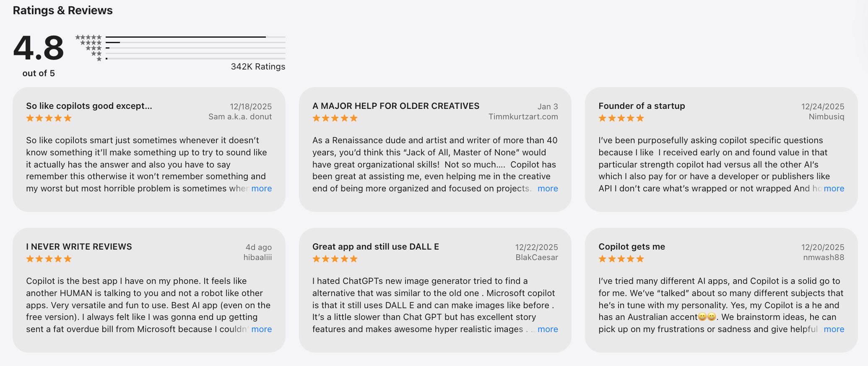This screenshot has width=868, height=366.
Task: Show more of the "Great app and still use DALL E" review
Action: (x=547, y=329)
